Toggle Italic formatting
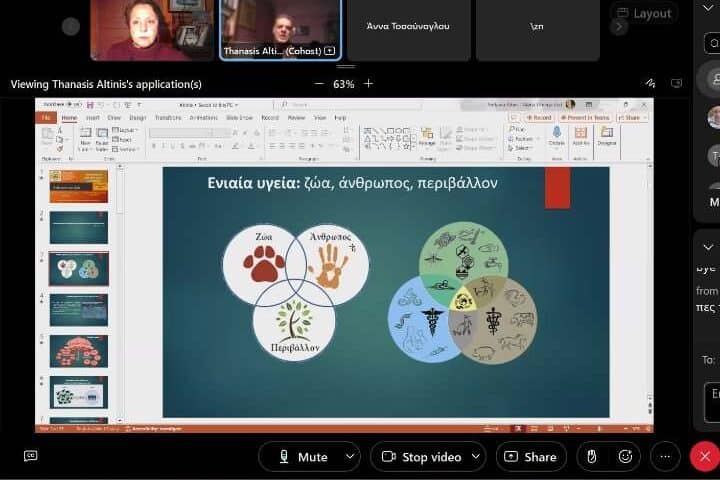 163,146
